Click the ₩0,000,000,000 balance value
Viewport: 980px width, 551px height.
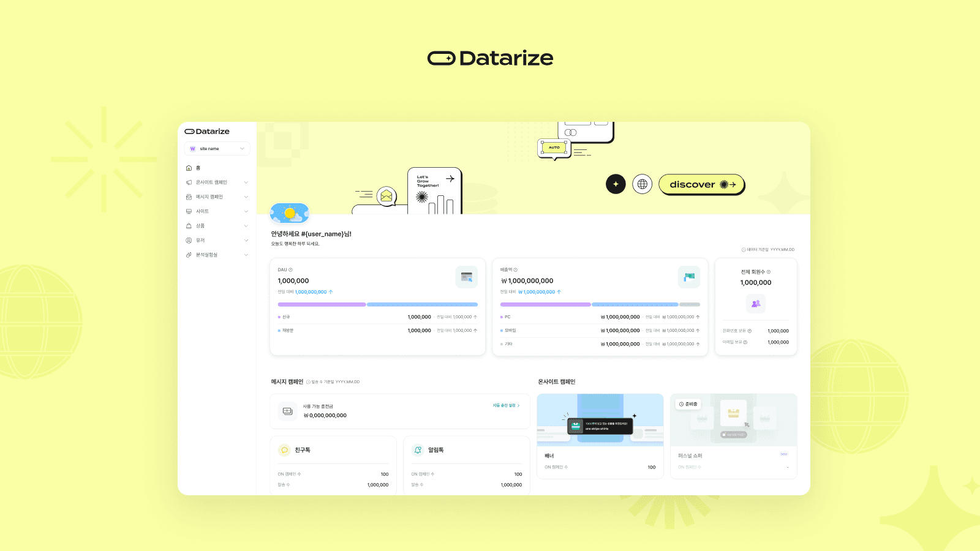325,416
